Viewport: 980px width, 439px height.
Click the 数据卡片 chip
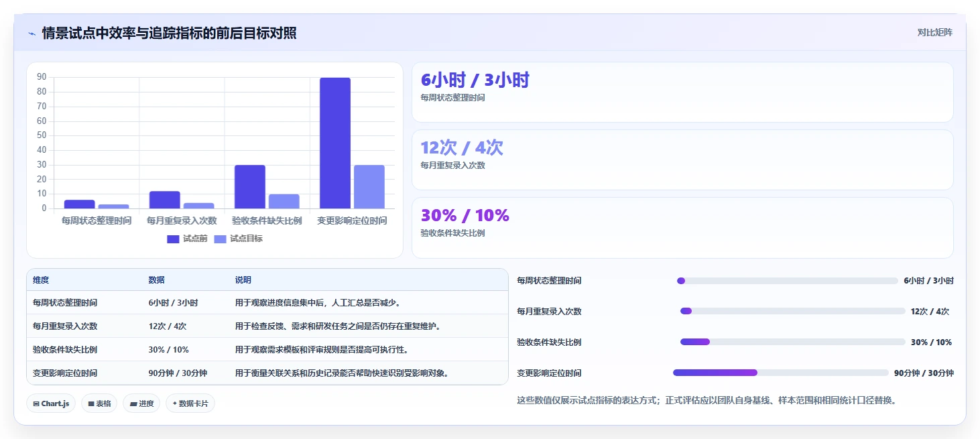point(190,403)
